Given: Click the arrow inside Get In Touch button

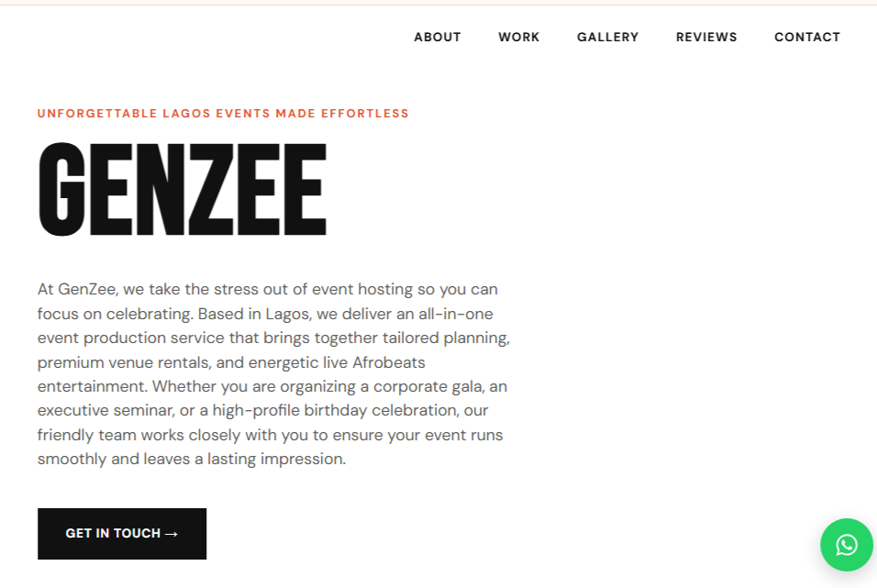Looking at the screenshot, I should point(172,534).
